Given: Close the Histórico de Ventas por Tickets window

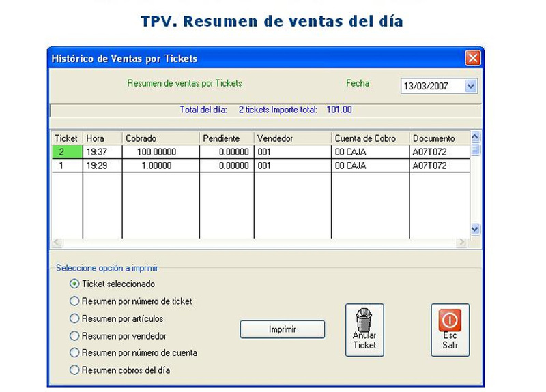Looking at the screenshot, I should point(473,58).
